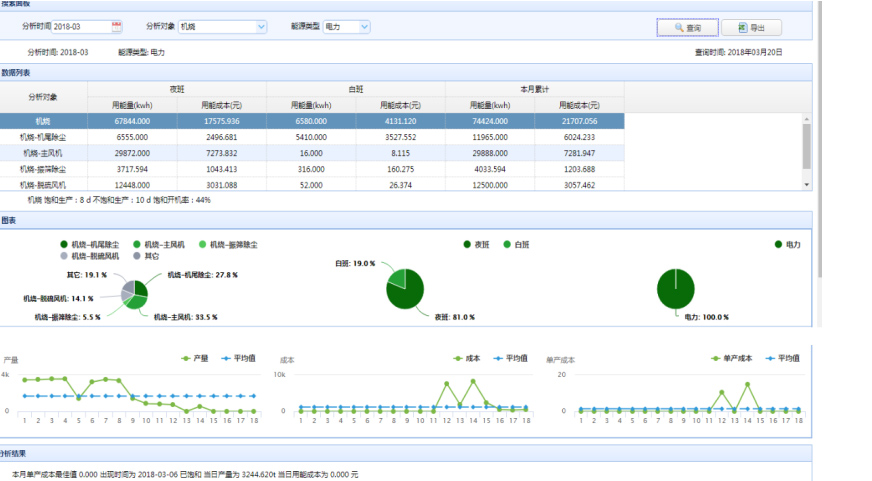Select the 机烧-机尾除尘 table row
This screenshot has width=872, height=481.
click(x=43, y=136)
